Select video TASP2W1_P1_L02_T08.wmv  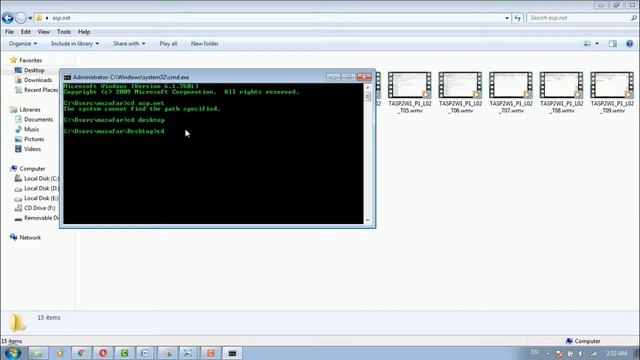(562, 93)
